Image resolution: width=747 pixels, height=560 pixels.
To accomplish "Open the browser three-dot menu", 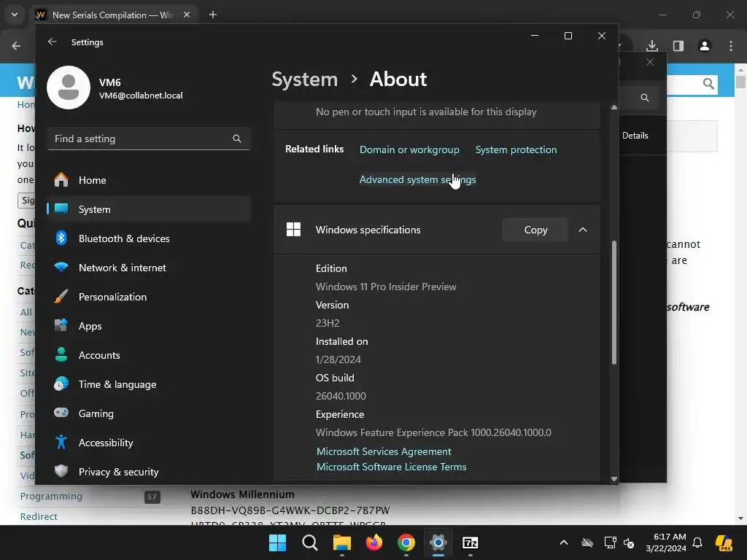I will pyautogui.click(x=731, y=46).
